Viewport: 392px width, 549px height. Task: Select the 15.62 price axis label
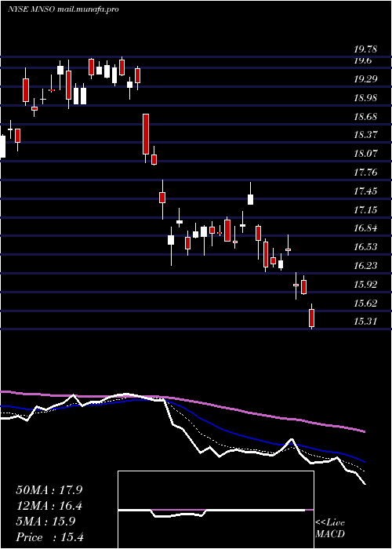(x=366, y=304)
